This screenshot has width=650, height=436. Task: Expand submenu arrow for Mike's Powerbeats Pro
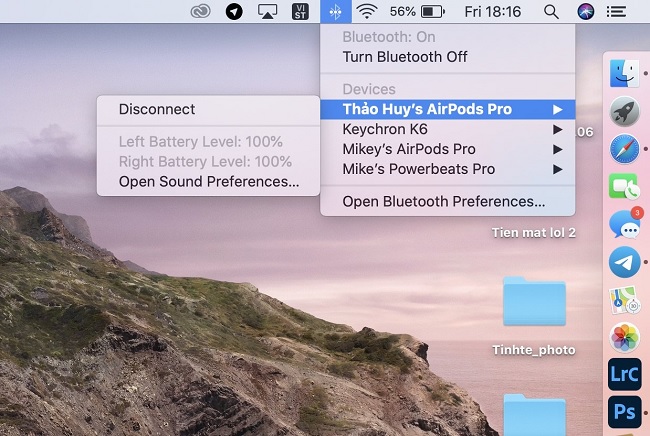tap(558, 169)
